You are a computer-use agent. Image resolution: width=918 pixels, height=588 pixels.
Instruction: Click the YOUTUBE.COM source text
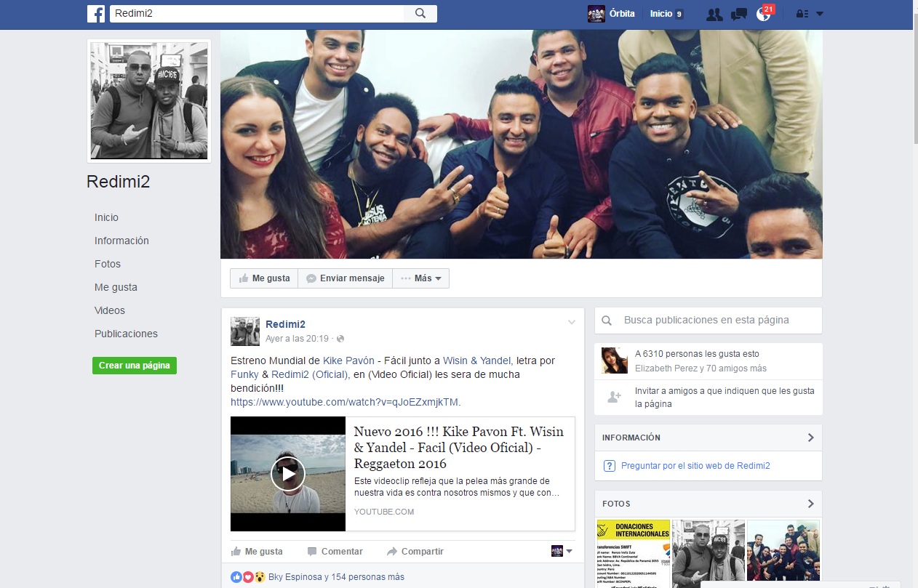coord(384,512)
